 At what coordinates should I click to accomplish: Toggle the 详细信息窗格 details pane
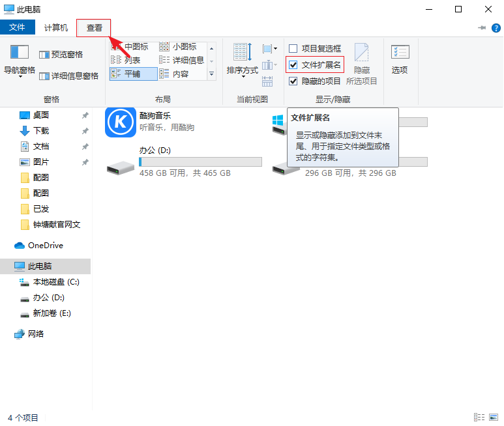[69, 76]
